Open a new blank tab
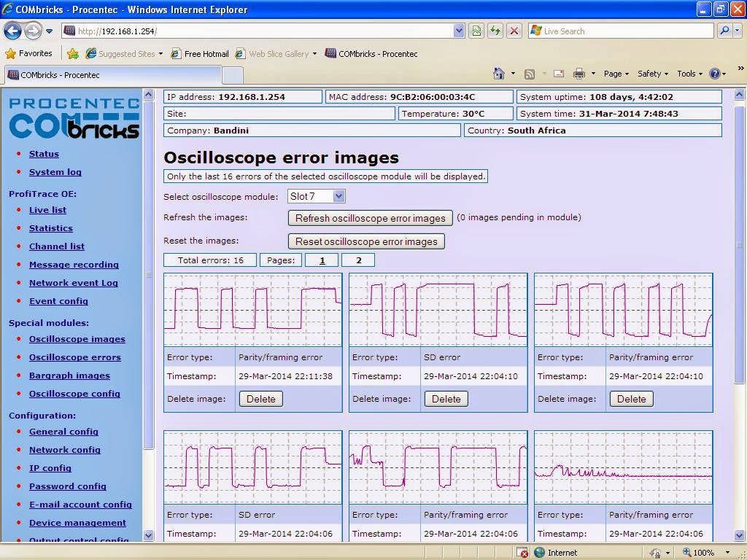The image size is (747, 560). (233, 76)
